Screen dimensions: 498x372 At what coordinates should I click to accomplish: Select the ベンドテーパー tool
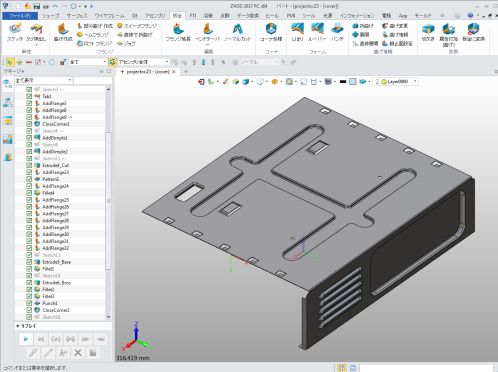point(207,33)
